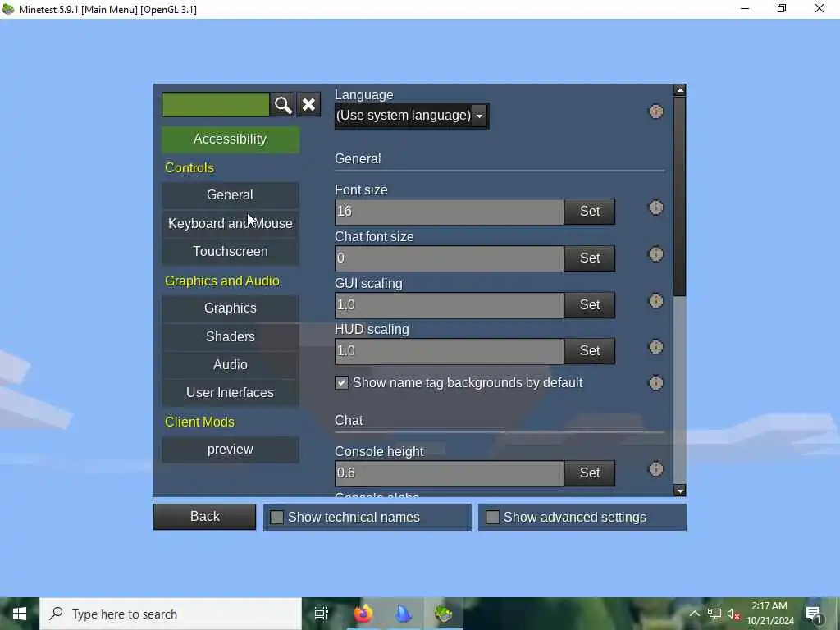Screen dimensions: 840x630
Task: Click Set button for Console height
Action: pos(589,473)
